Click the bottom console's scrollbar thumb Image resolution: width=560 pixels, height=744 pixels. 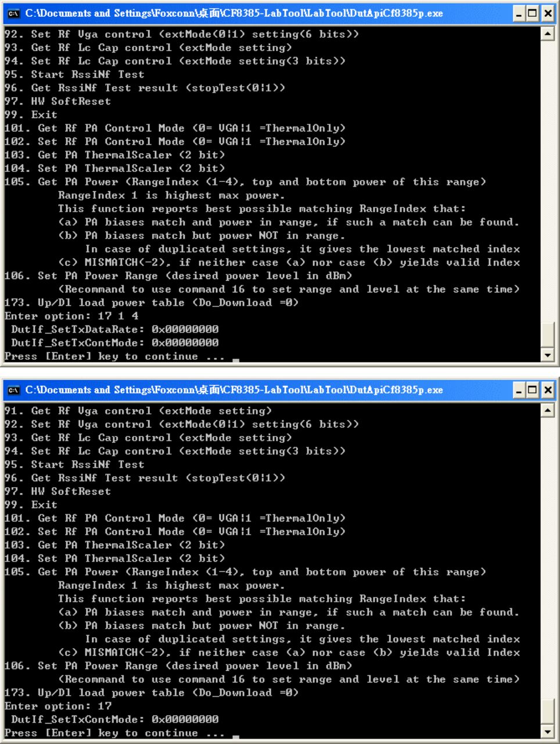[x=547, y=711]
